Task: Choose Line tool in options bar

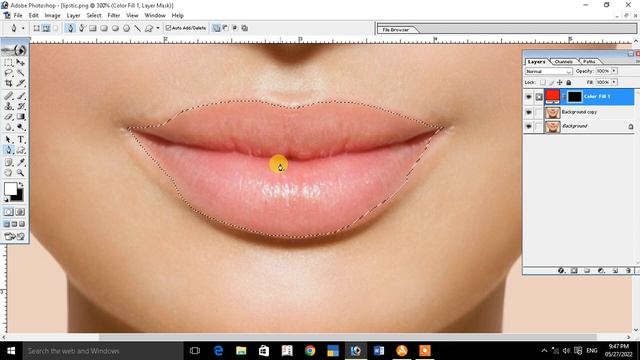Action: [138, 28]
